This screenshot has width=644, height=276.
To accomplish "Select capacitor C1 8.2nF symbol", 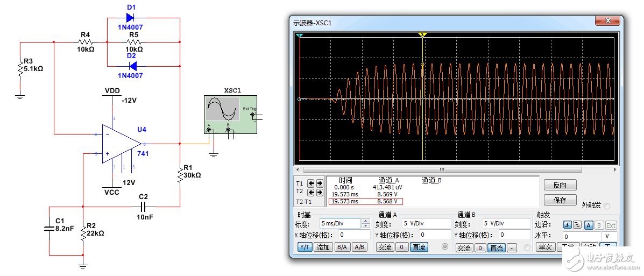I will click(x=49, y=228).
